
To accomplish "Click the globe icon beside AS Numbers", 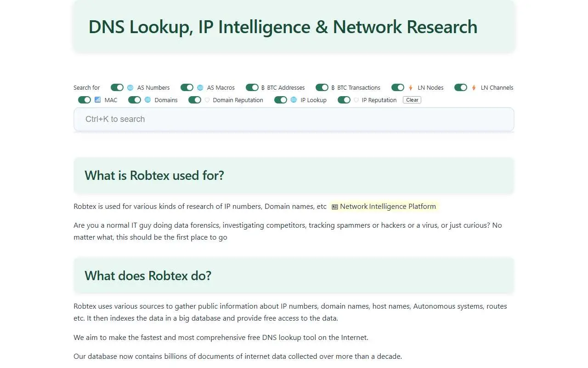I will pyautogui.click(x=130, y=87).
